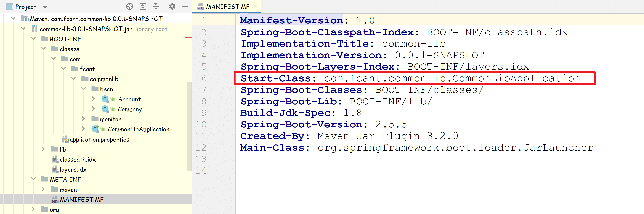Image resolution: width=644 pixels, height=214 pixels.
Task: Select layers.idx file
Action: tap(73, 169)
